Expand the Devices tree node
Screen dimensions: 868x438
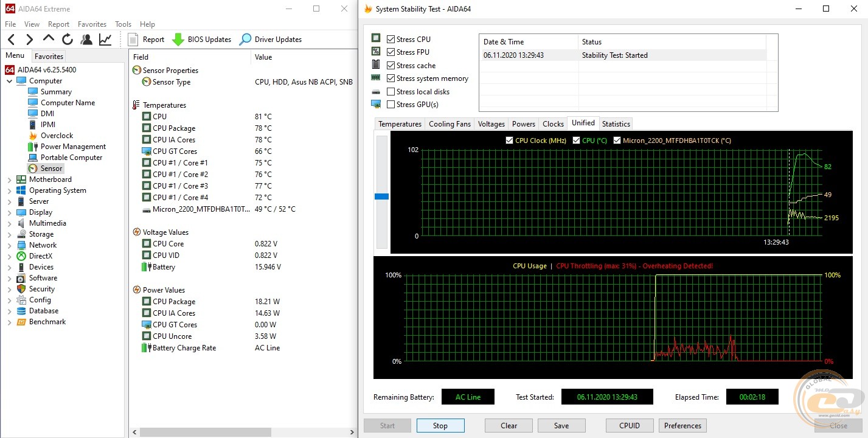click(x=9, y=267)
